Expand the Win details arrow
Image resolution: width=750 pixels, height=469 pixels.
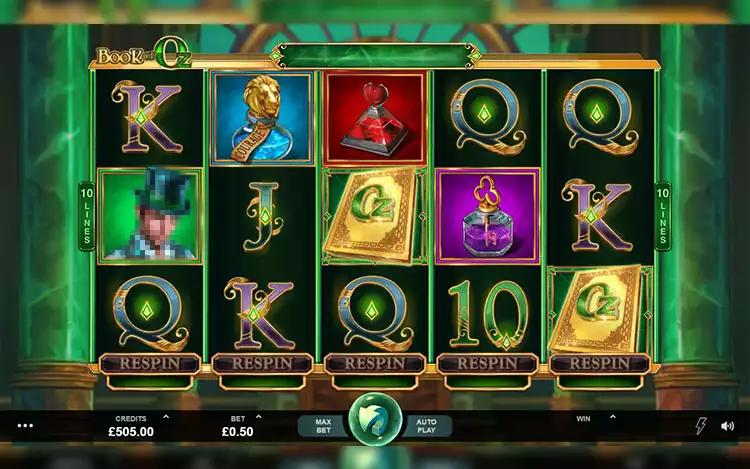(x=613, y=417)
